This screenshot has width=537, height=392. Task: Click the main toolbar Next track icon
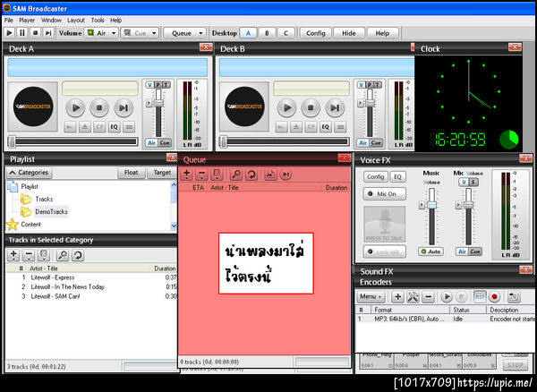tap(48, 33)
